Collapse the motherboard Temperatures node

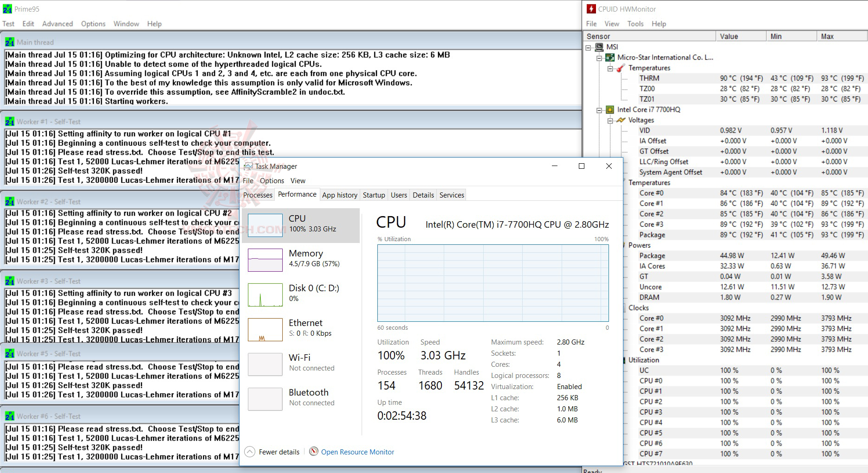[x=610, y=68]
